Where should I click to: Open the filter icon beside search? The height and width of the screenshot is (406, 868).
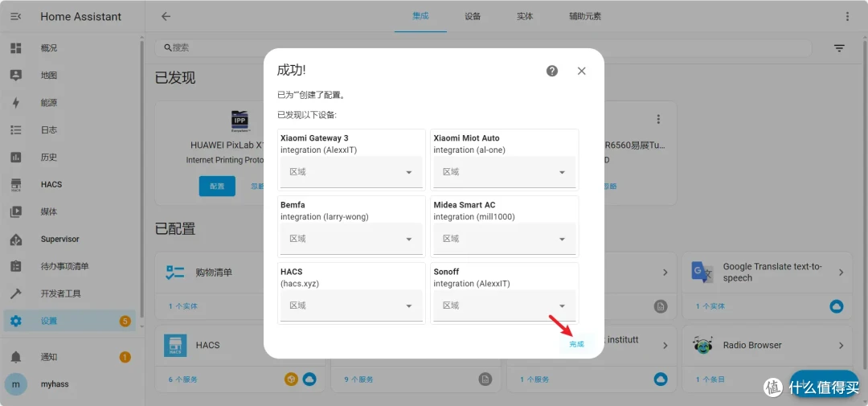point(840,48)
